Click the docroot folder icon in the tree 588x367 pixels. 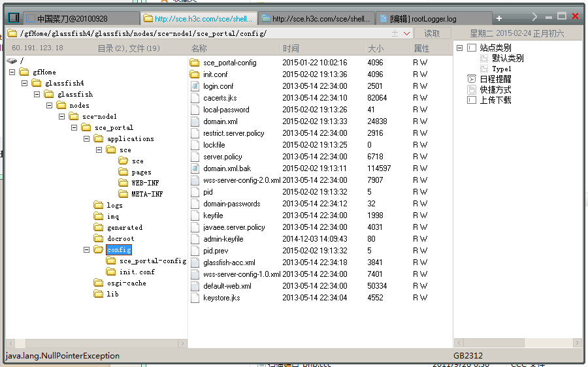click(x=98, y=238)
